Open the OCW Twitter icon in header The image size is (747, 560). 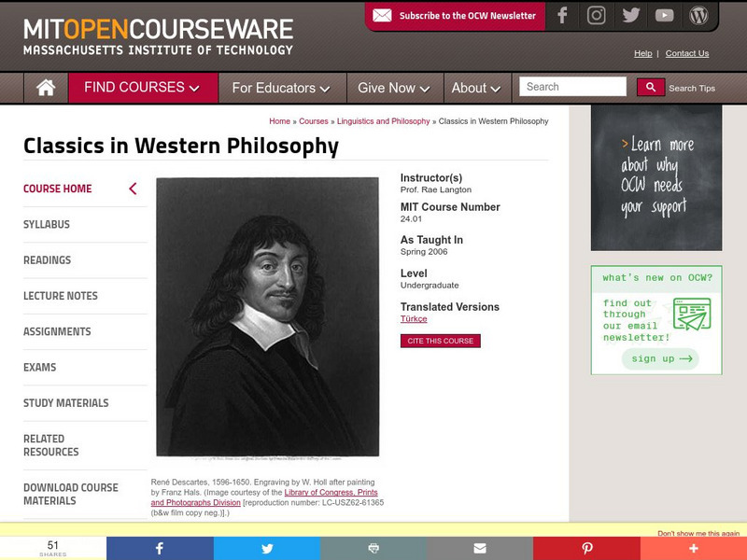click(x=631, y=16)
